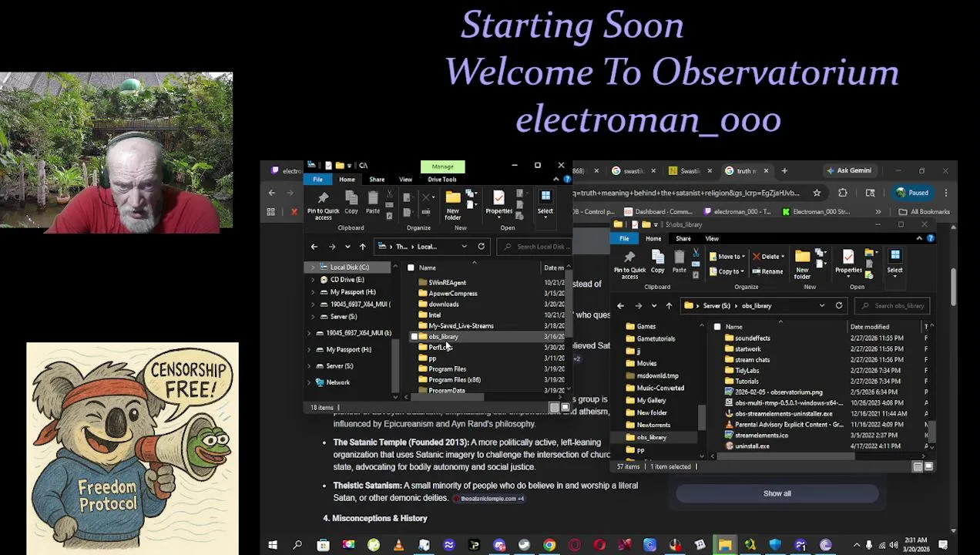
Task: Open address history dropdown in C: window
Action: [x=464, y=247]
